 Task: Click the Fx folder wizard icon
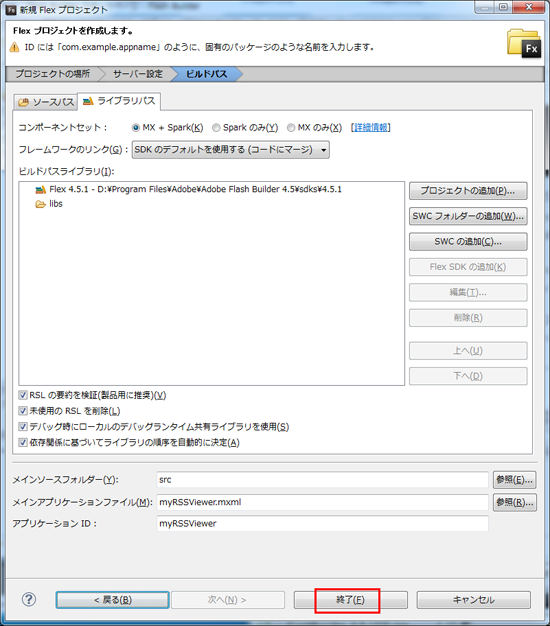pyautogui.click(x=524, y=43)
